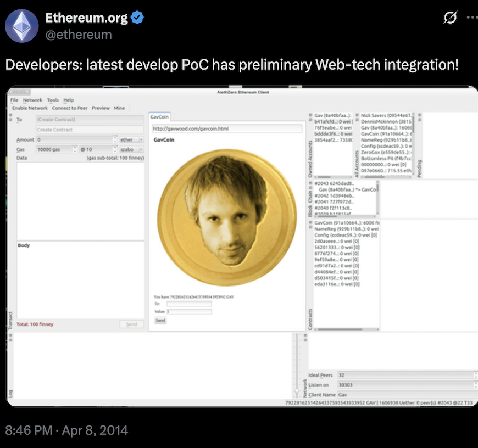Viewport: 478px width, 448px height.
Task: Click the ellipsis icon on the tweet
Action: [x=471, y=18]
